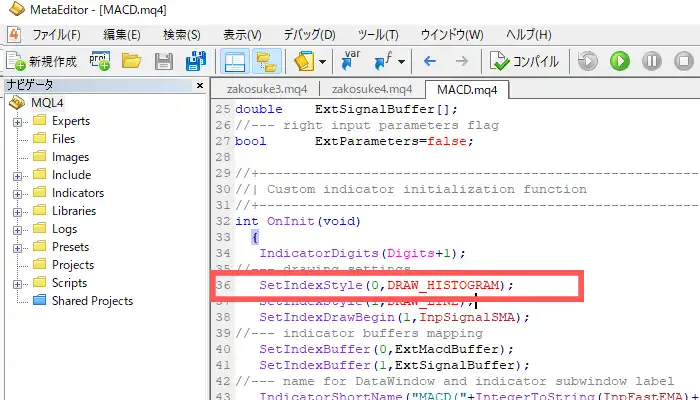The height and width of the screenshot is (400, 700).
Task: Click ExtParameters=false on line 27
Action: coord(389,141)
